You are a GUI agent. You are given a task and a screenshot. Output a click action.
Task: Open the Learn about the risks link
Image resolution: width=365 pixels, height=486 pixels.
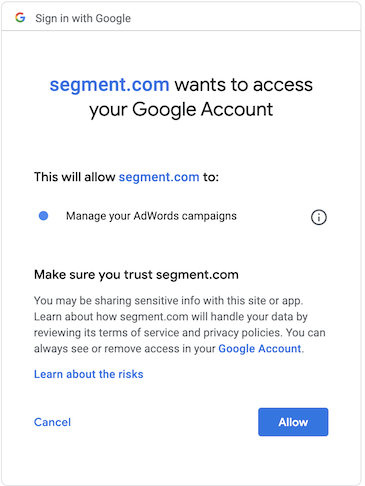pyautogui.click(x=89, y=374)
